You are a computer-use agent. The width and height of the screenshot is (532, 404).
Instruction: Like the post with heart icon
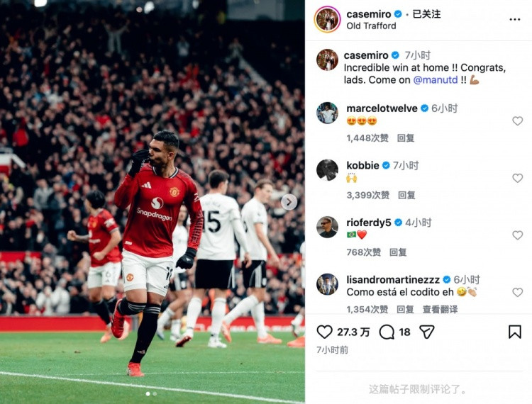point(324,332)
